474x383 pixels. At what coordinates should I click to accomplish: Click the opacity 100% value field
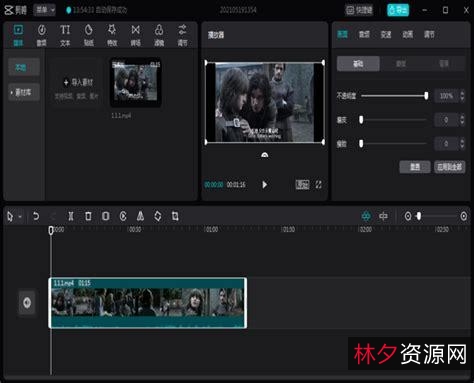pos(446,96)
